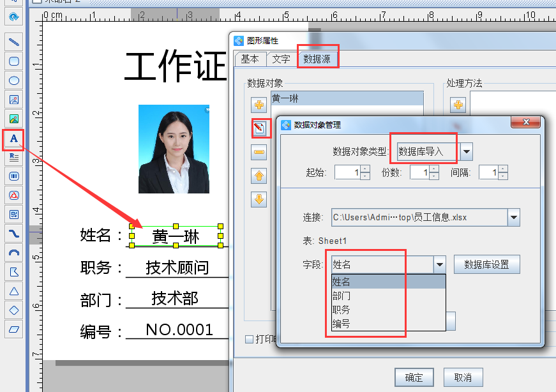Viewport: 556px width, 392px height.
Task: Click the move-down arrow for data objects
Action: tap(260, 200)
